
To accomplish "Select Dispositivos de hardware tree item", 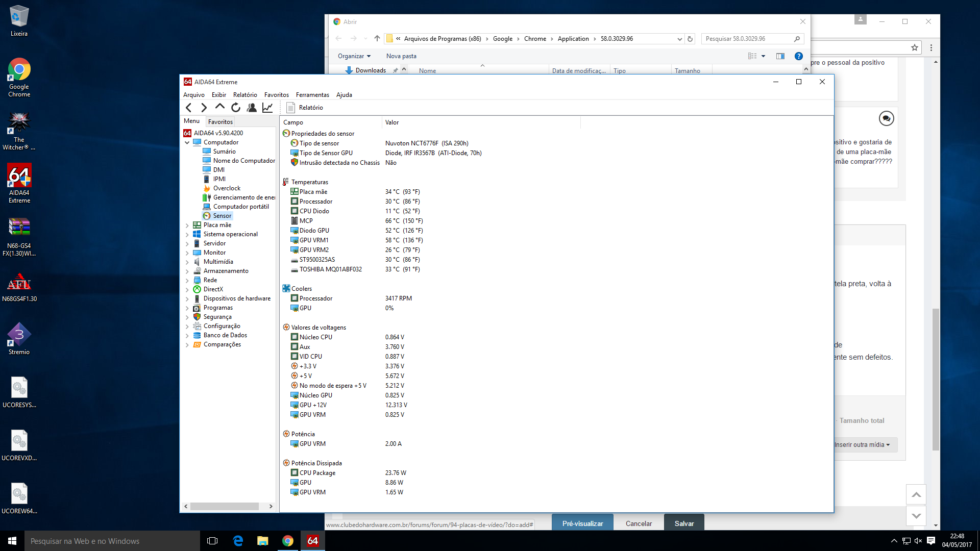I will (x=237, y=298).
